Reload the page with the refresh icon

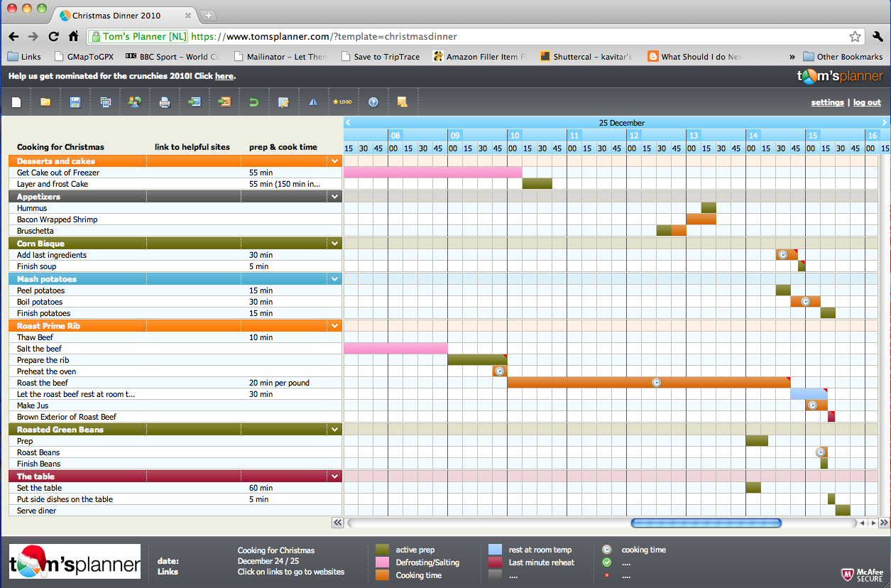tap(53, 36)
